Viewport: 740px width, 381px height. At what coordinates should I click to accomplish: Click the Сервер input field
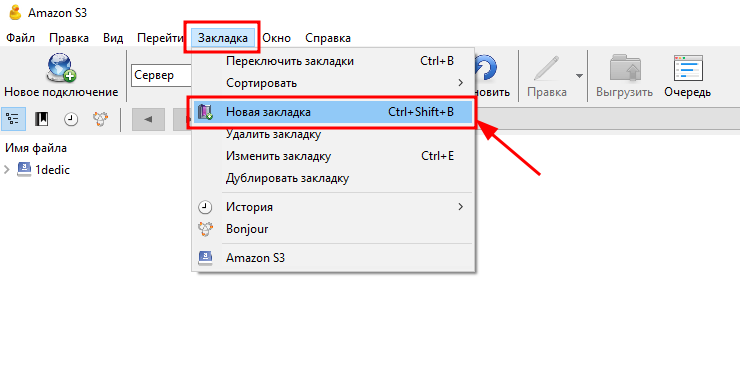point(161,75)
